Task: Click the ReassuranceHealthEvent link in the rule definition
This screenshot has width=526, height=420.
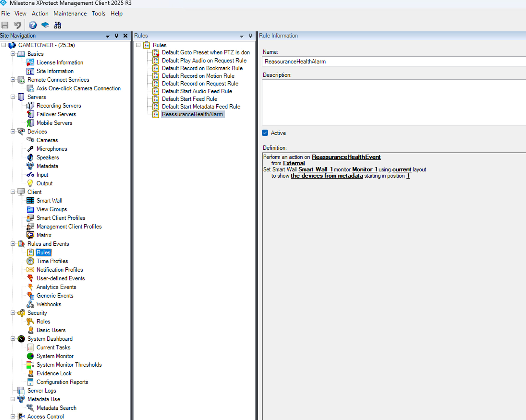Action: click(346, 157)
